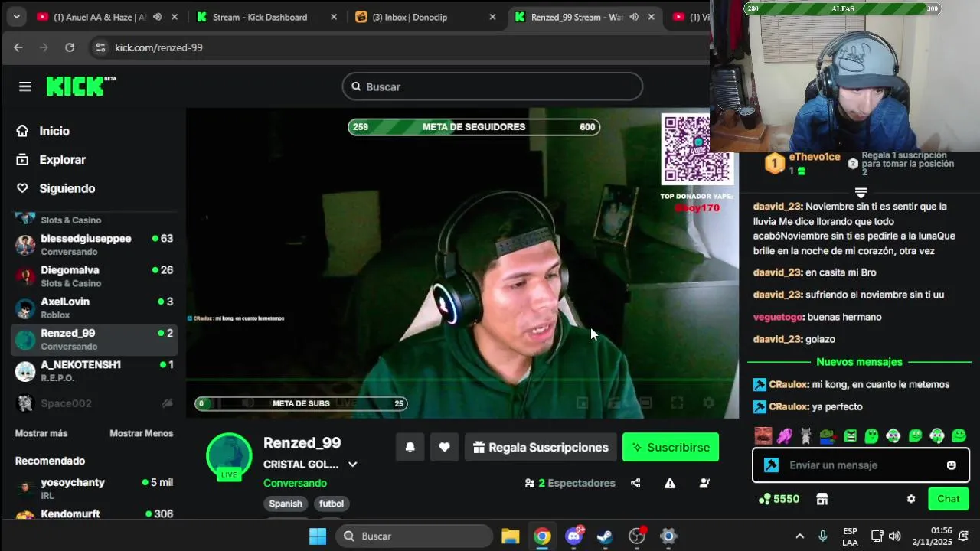The image size is (980, 551).
Task: Select the Spanish tag
Action: pos(286,504)
